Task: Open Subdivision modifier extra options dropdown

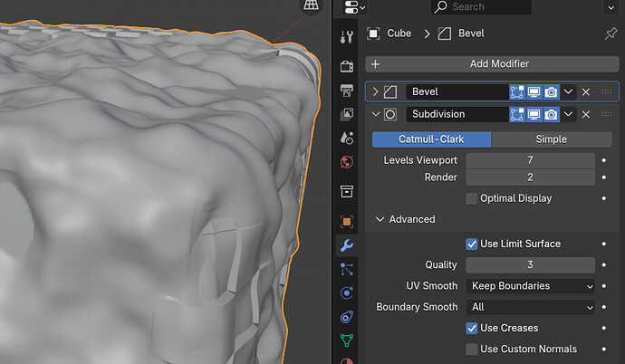Action: [568, 115]
